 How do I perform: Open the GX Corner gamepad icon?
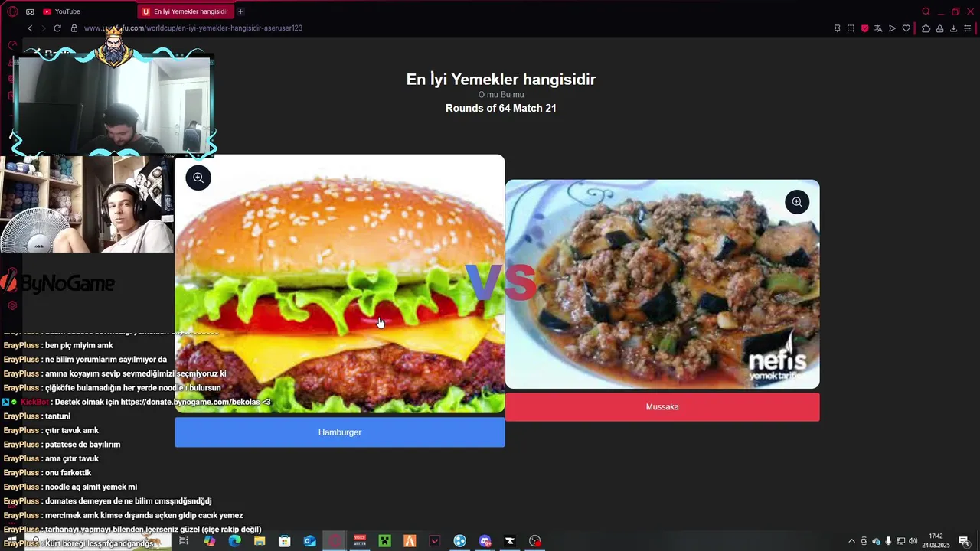tap(30, 11)
